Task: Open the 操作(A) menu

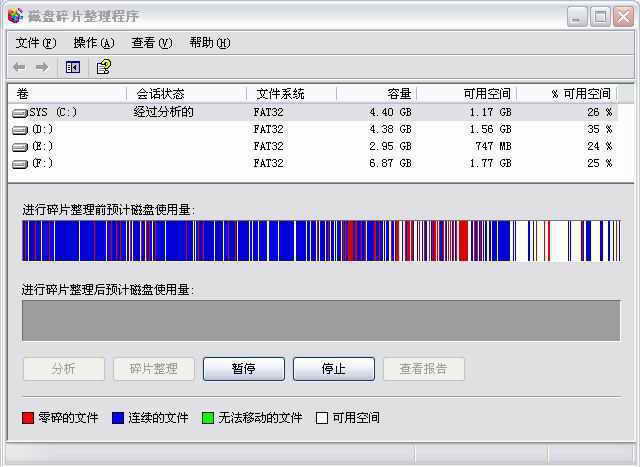Action: (x=93, y=43)
